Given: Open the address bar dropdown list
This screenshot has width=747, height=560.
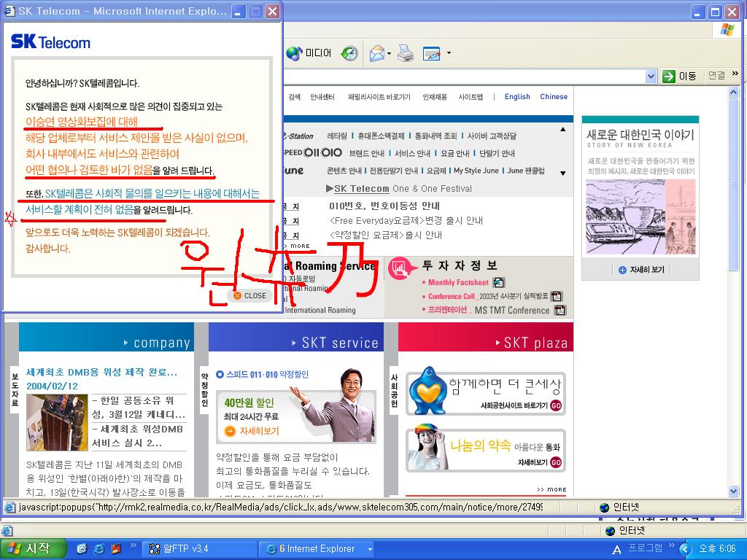Looking at the screenshot, I should point(651,76).
